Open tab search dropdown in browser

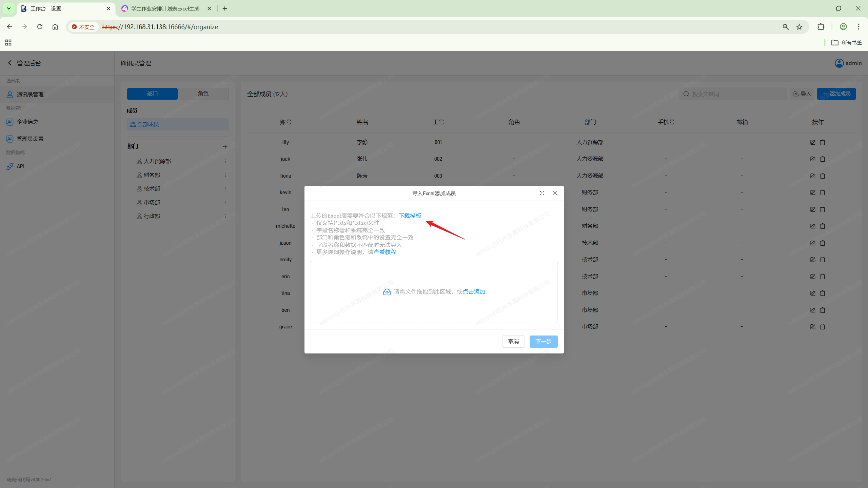(9, 8)
